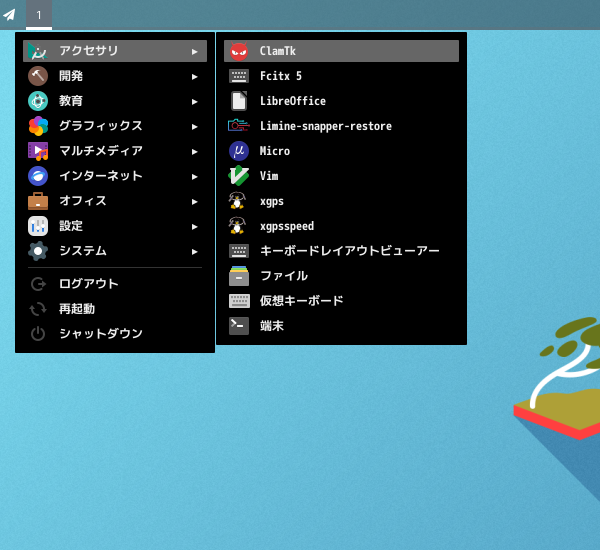Screen dimensions: 600x550
Task: Click the アクセサリ category icon
Action: (38, 51)
